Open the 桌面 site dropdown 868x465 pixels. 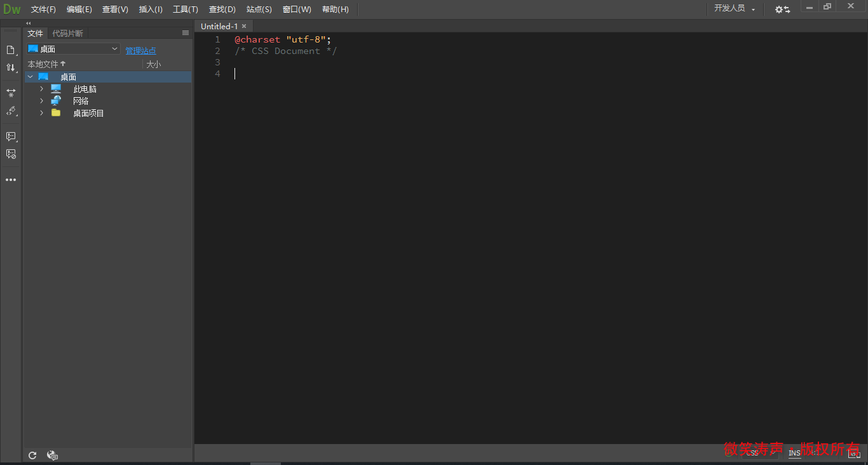(73, 49)
